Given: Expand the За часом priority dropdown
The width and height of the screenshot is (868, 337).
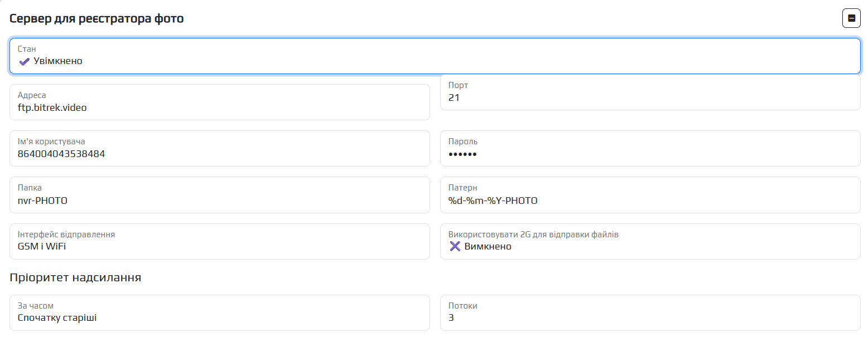Looking at the screenshot, I should 219,312.
